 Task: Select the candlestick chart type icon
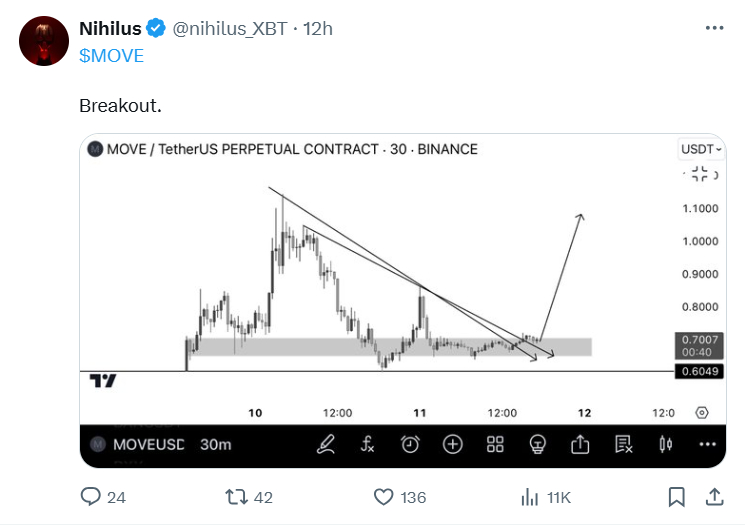[665, 444]
